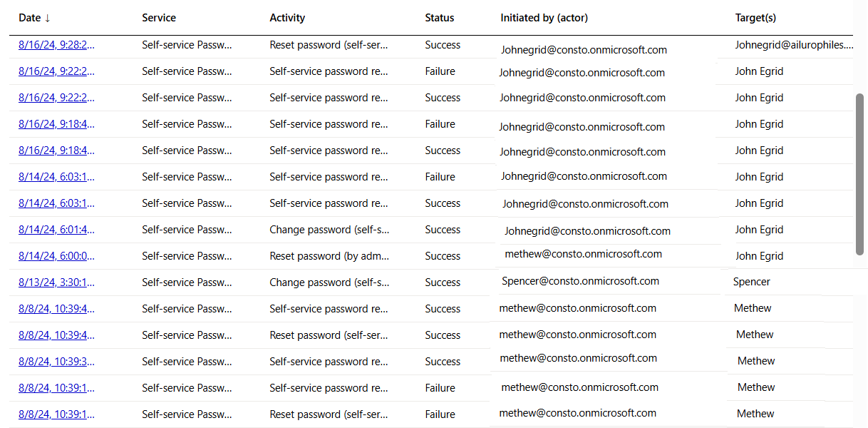This screenshot has width=868, height=428.
Task: Sort by Initiated by (actor) column
Action: (x=544, y=17)
